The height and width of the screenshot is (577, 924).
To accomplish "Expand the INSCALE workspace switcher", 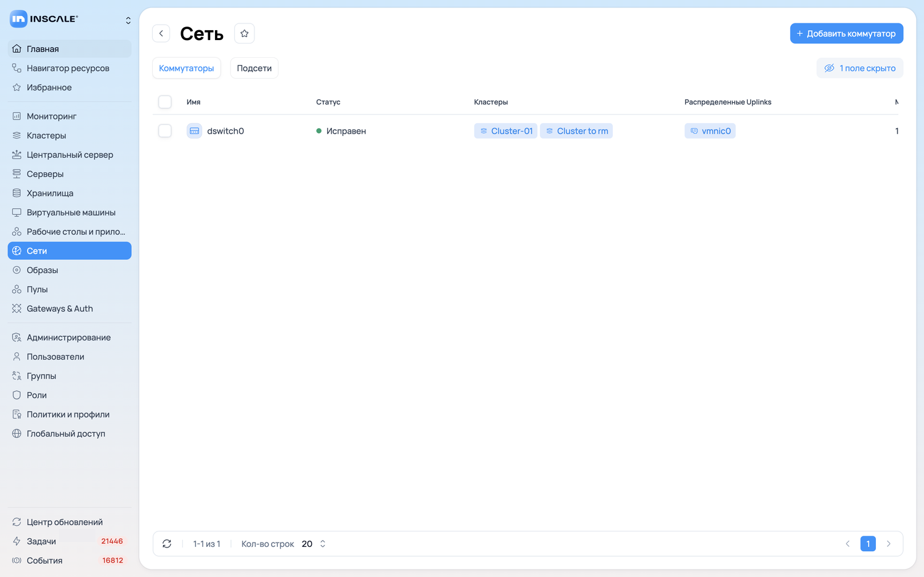I will [x=128, y=20].
